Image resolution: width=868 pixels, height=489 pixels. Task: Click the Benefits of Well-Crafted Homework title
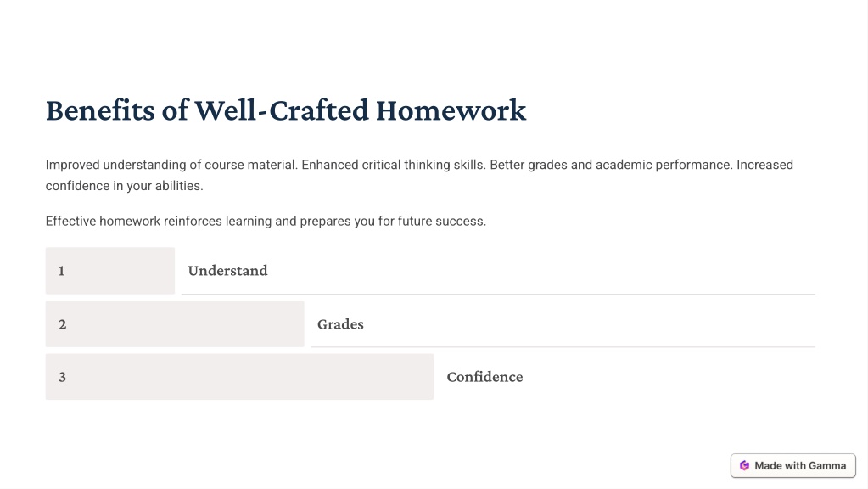tap(286, 110)
